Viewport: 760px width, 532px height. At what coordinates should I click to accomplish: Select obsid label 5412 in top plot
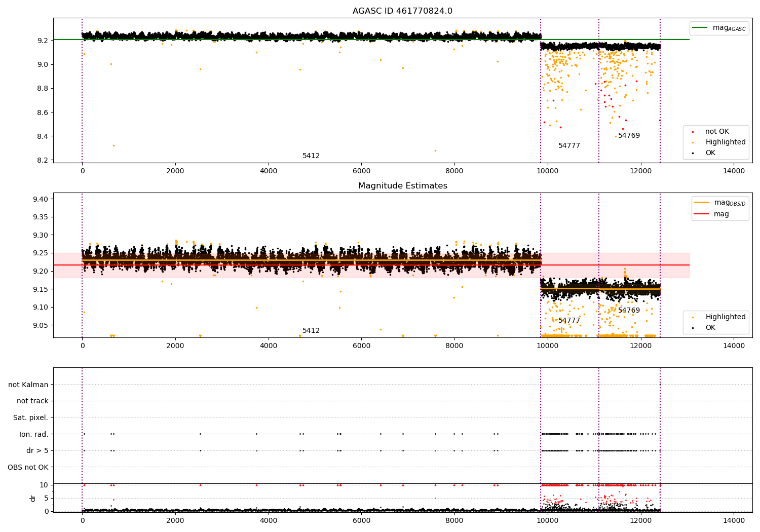point(311,156)
